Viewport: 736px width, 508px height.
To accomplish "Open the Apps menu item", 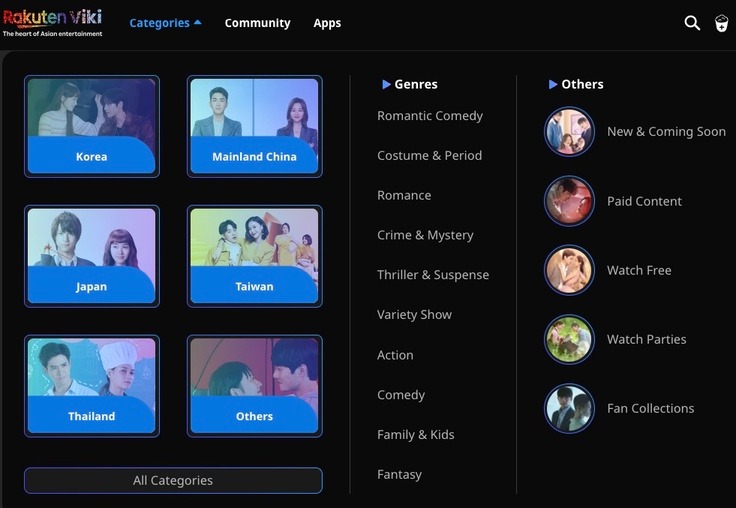I will click(x=327, y=23).
